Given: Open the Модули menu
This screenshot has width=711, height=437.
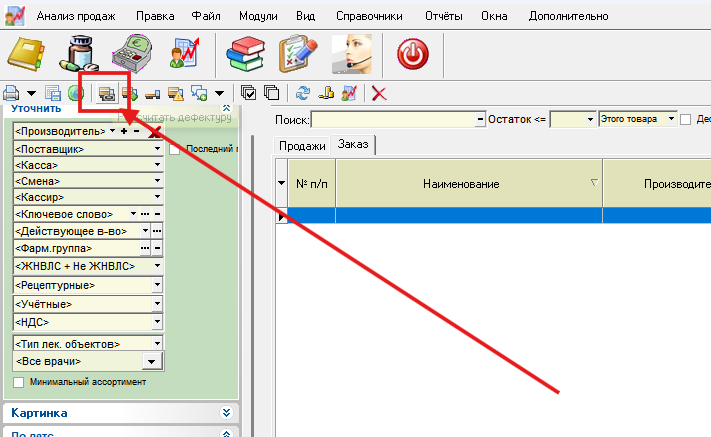Looking at the screenshot, I should 258,16.
